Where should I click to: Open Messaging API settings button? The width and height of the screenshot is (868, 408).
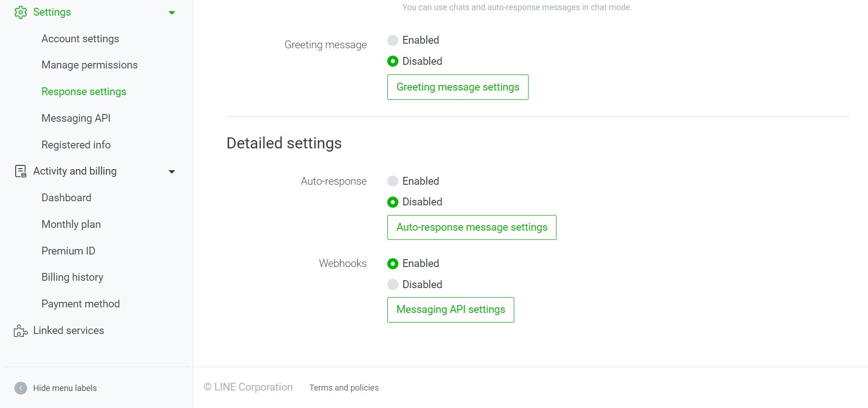451,310
